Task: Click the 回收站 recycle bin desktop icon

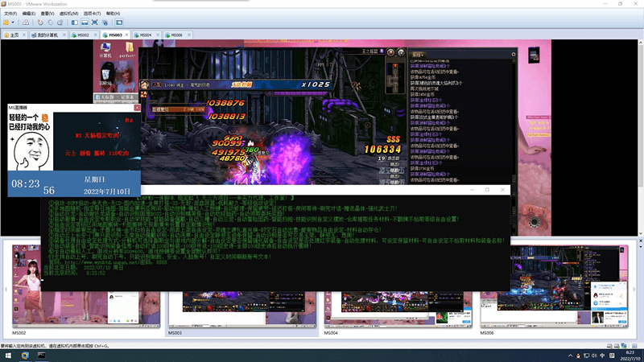Action: (105, 76)
